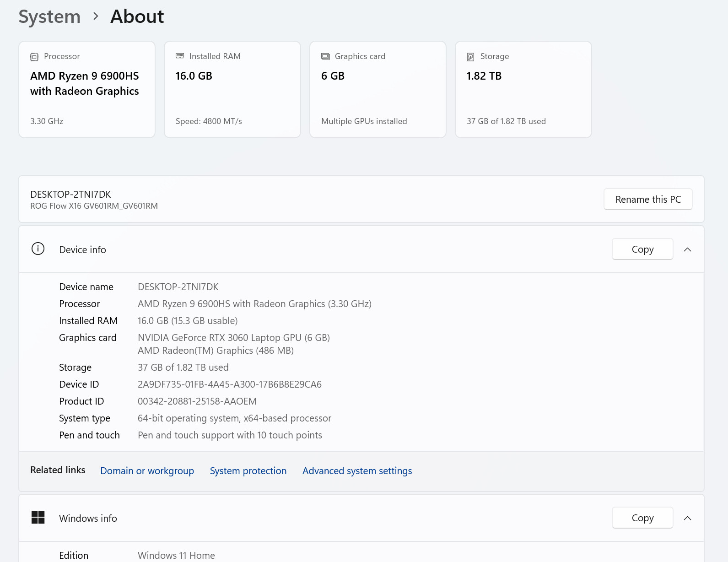The image size is (728, 562).
Task: Rename this PC
Action: 648,200
